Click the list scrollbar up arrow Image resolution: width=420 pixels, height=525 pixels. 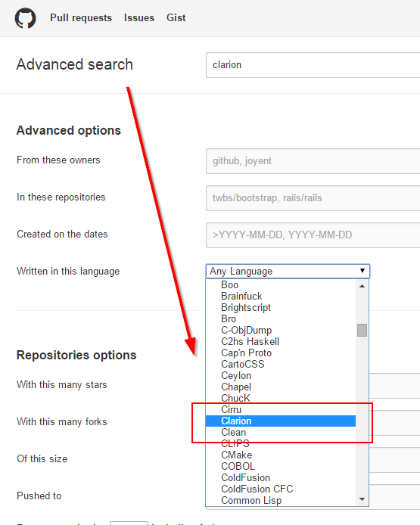[362, 286]
